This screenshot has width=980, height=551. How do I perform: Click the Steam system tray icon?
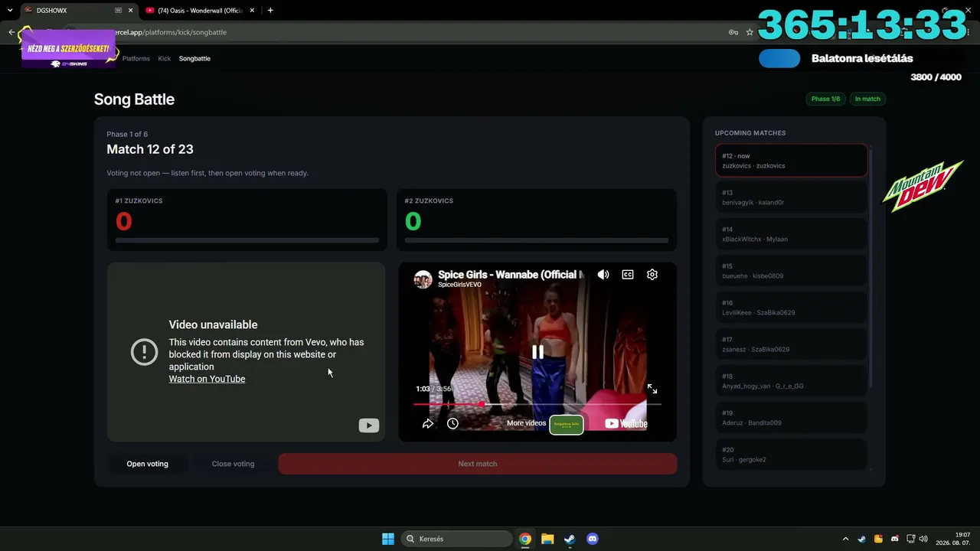tap(861, 539)
